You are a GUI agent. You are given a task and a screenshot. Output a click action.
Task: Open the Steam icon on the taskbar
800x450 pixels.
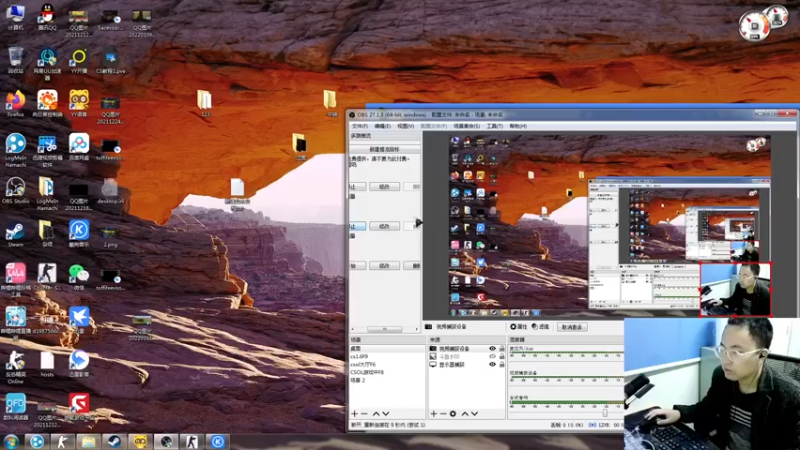point(114,442)
